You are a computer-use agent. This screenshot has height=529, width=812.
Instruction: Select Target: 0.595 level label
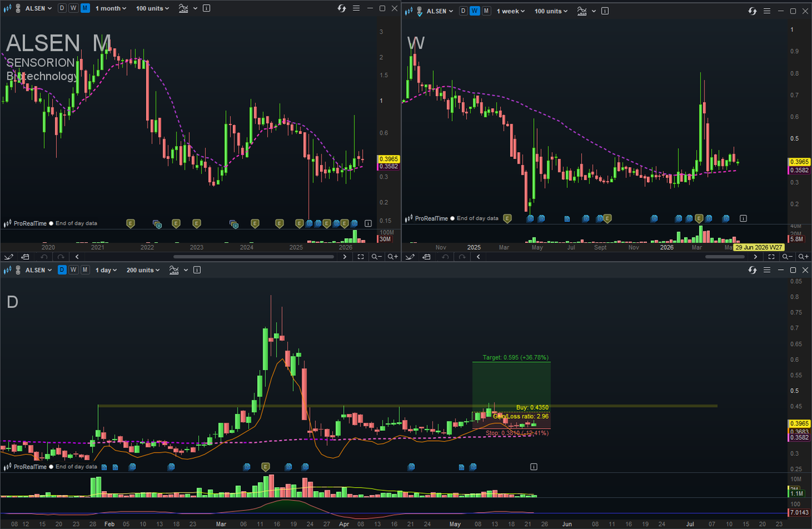pos(515,357)
